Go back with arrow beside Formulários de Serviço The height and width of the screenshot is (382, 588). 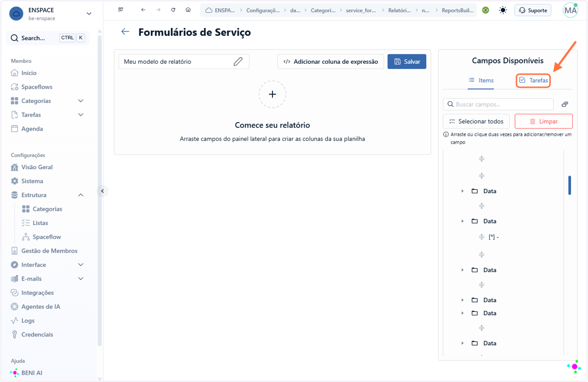tap(125, 32)
